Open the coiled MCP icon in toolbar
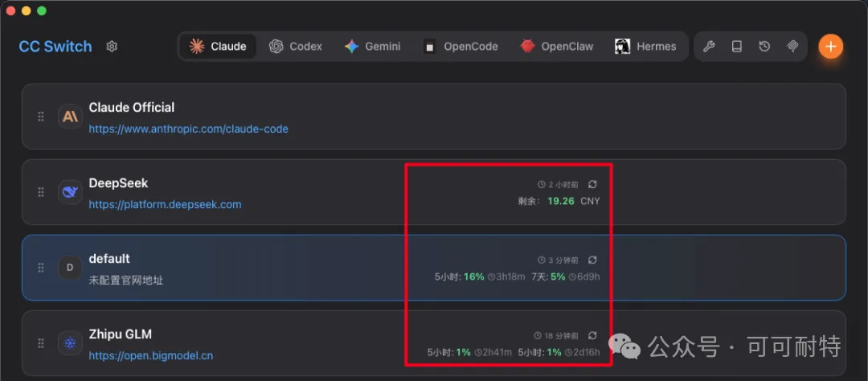 coord(792,47)
